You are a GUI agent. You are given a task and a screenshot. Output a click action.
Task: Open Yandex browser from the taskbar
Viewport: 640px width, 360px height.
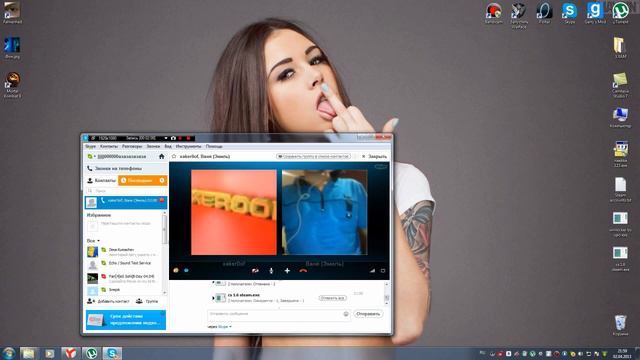70,353
